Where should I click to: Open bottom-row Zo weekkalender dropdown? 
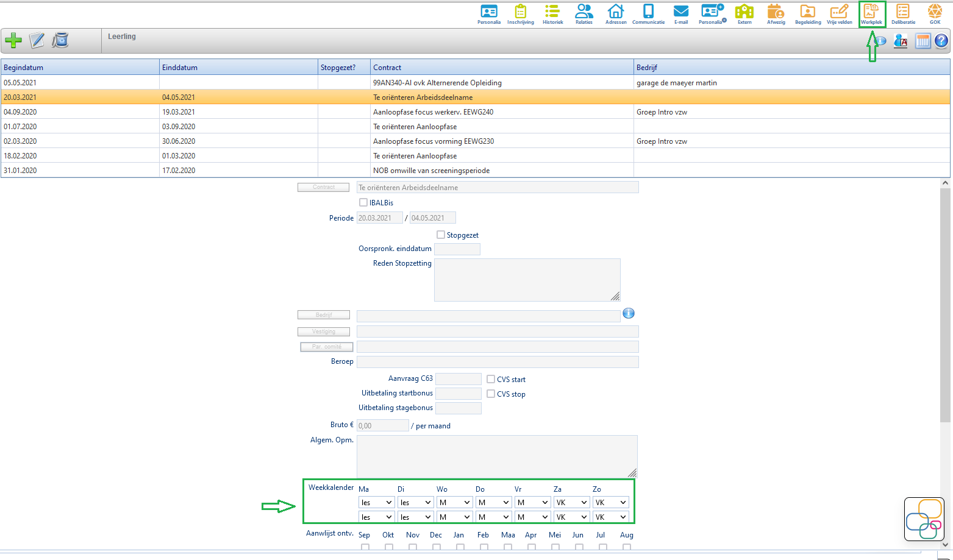tap(610, 517)
